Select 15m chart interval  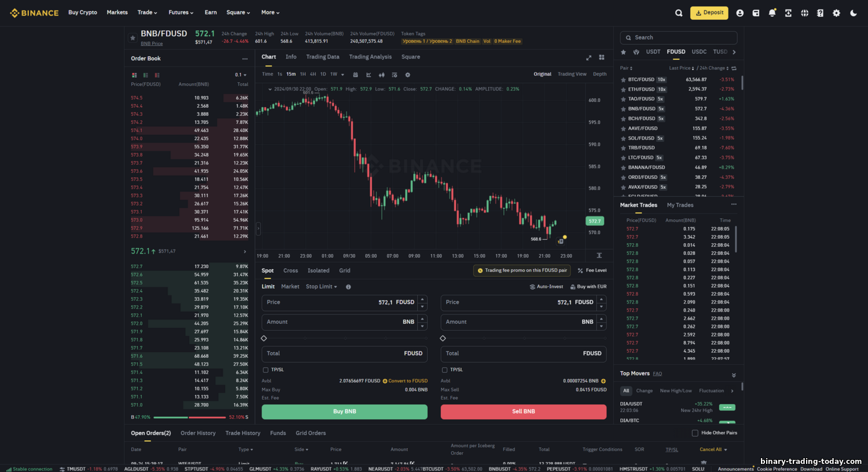coord(291,74)
